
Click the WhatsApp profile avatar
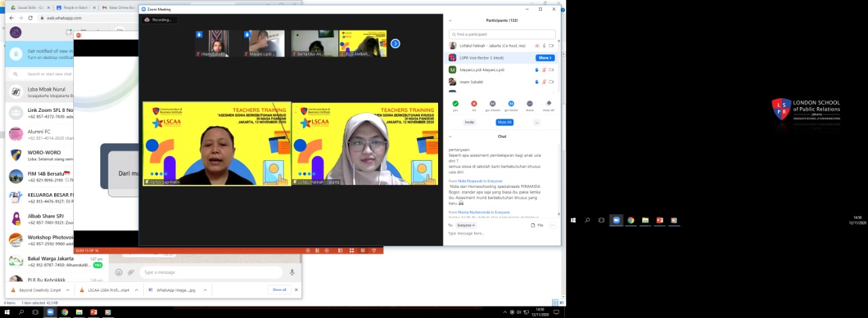(x=16, y=32)
